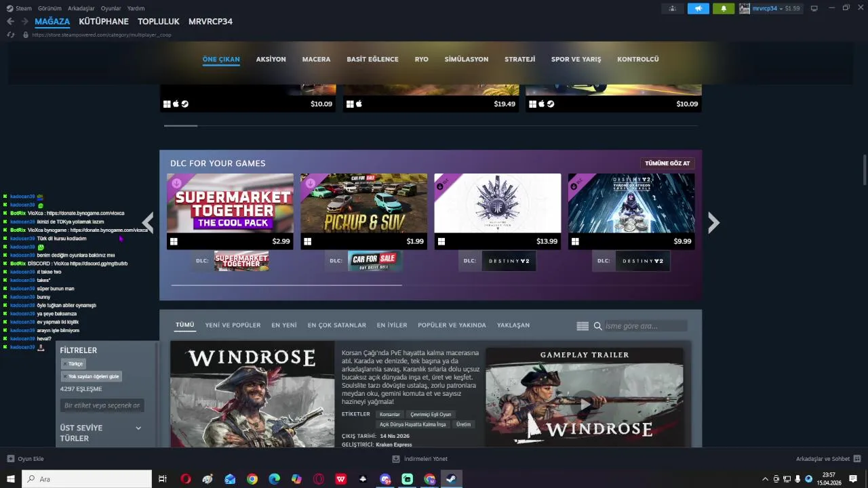Click the DLC carousel progress bar

431,285
